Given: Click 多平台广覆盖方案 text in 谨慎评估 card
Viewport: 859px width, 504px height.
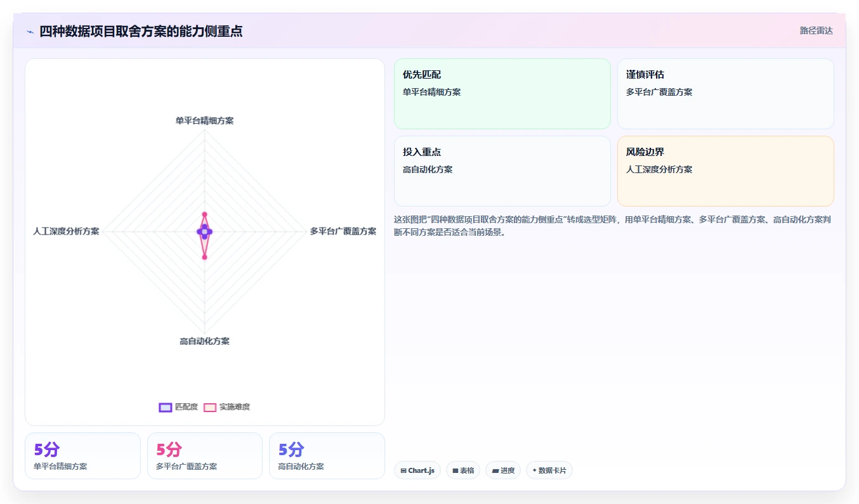Looking at the screenshot, I should point(659,92).
